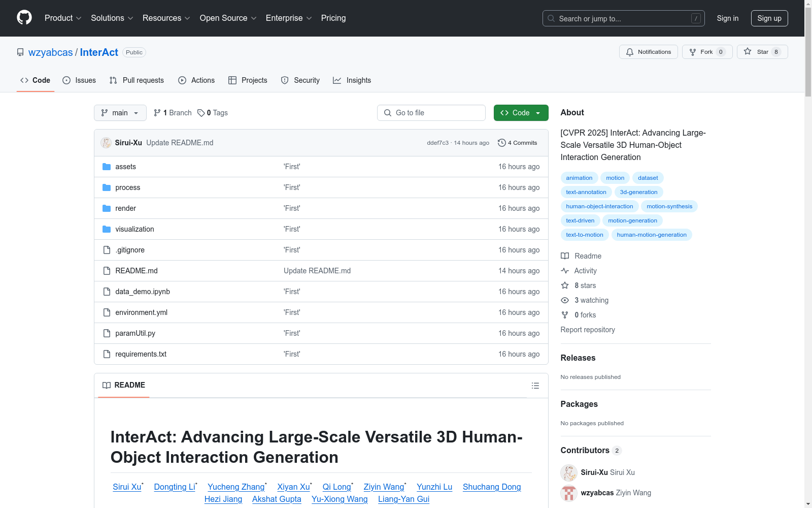Click the Pricing link
This screenshot has height=508, width=812.
333,18
